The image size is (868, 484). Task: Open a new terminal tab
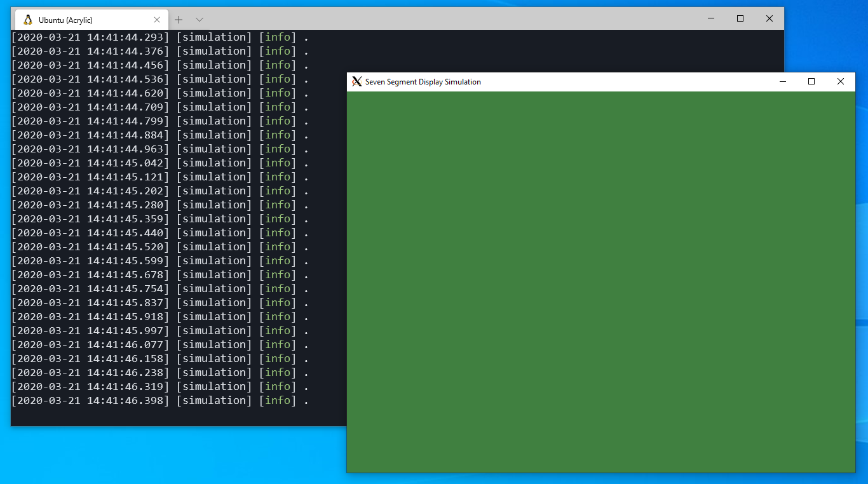coord(179,20)
